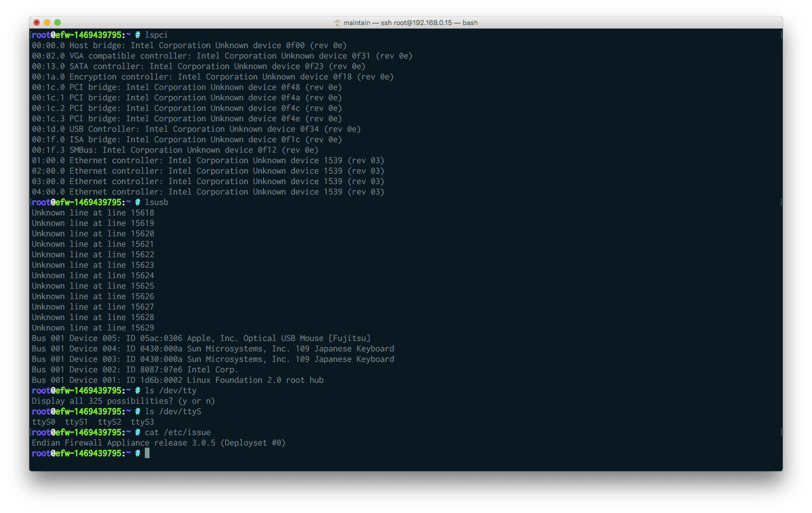This screenshot has width=812, height=513.
Task: Click the '00:13.0 SATA controller' line
Action: tap(199, 66)
